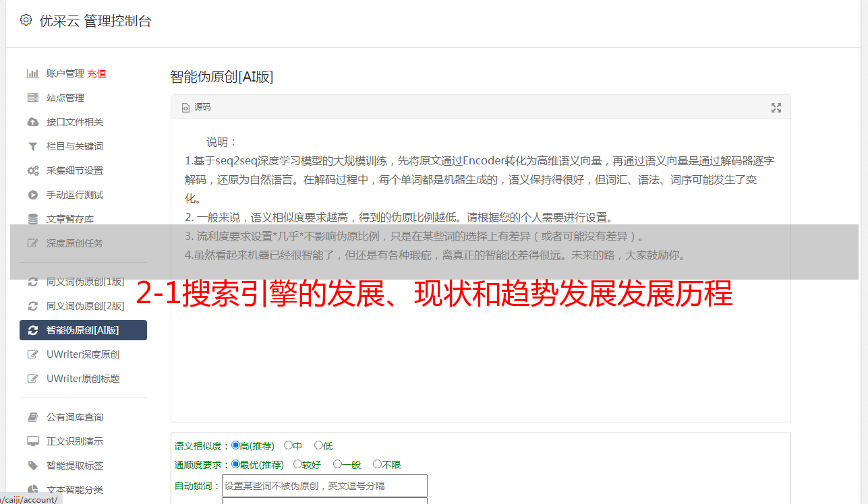The width and height of the screenshot is (868, 504).
Task: Click the 源码 source code icon in editor toolbar
Action: click(186, 108)
